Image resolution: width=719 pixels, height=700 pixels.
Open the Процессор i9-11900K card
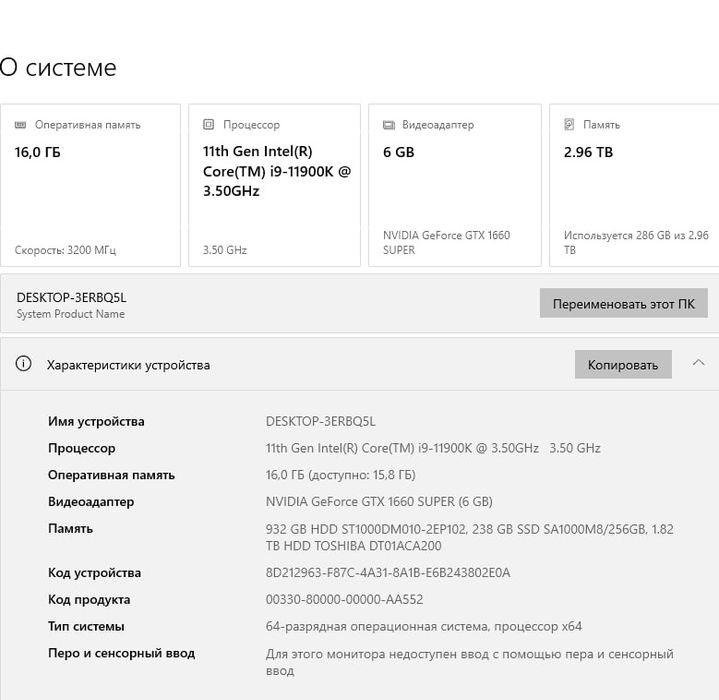tap(274, 185)
